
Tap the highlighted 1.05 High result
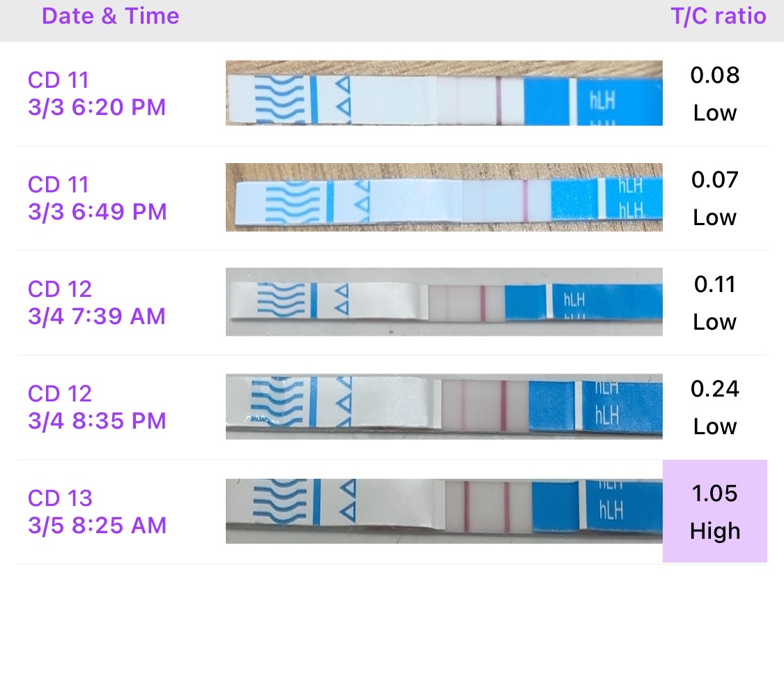(714, 512)
